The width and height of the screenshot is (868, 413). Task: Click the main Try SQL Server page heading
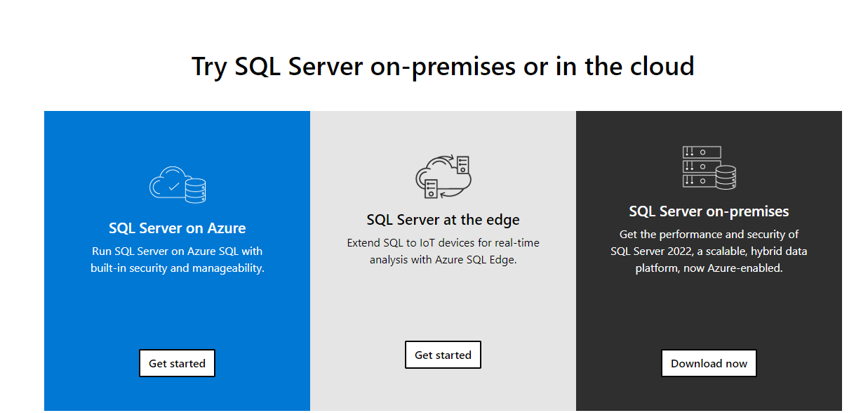pyautogui.click(x=443, y=66)
